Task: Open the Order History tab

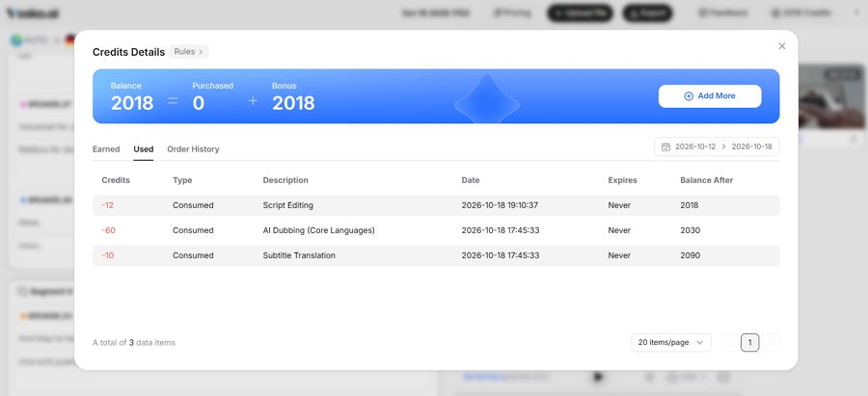Action: coord(193,149)
